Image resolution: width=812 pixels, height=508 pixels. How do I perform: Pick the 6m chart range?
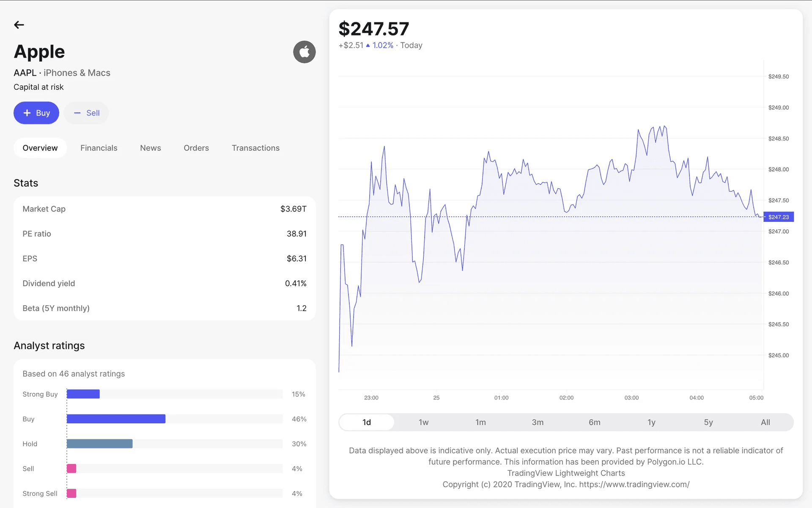tap(595, 422)
